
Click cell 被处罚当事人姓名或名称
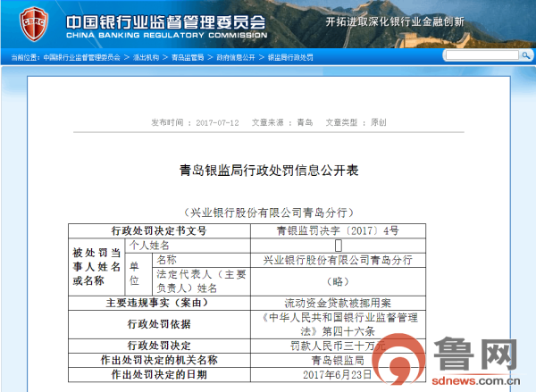tap(96, 267)
